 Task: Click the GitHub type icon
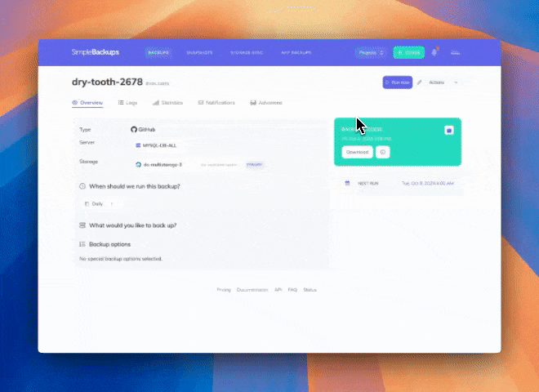pyautogui.click(x=134, y=130)
